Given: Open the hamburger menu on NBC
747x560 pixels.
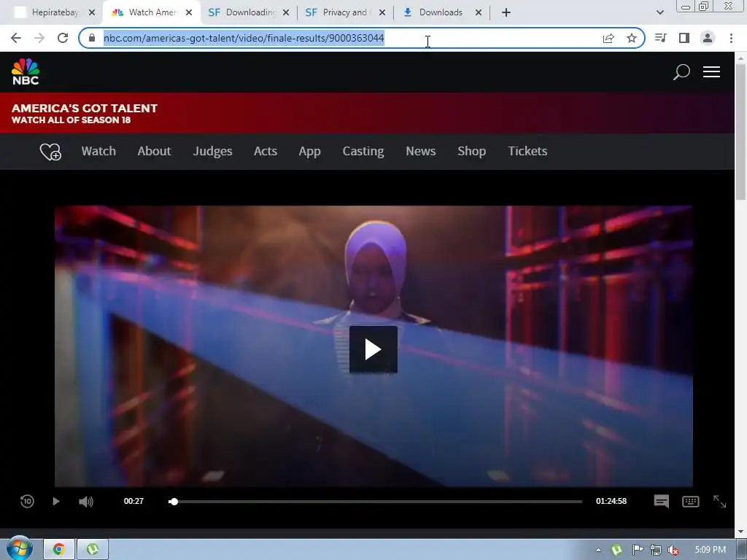Looking at the screenshot, I should pyautogui.click(x=711, y=72).
